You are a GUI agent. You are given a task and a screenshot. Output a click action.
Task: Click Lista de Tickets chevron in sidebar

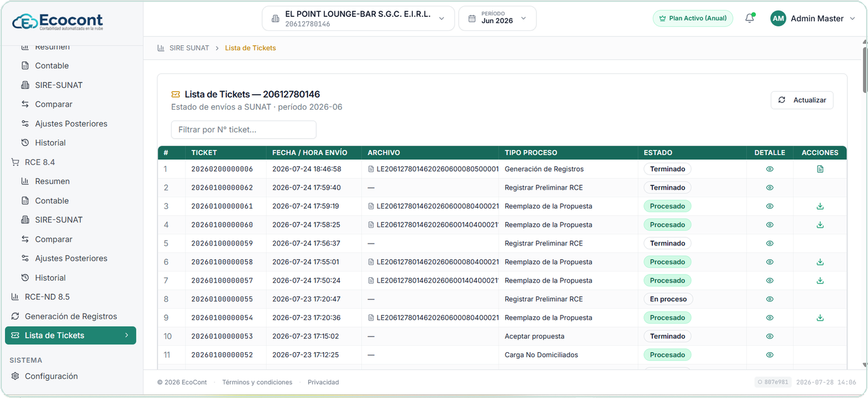point(126,335)
